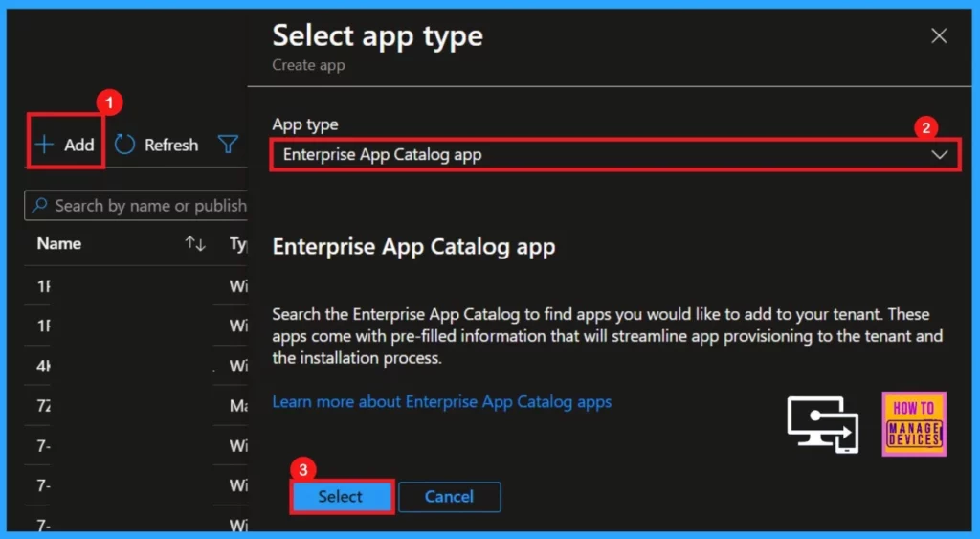This screenshot has height=539, width=980.
Task: Click the Add button with plus icon
Action: pos(65,145)
